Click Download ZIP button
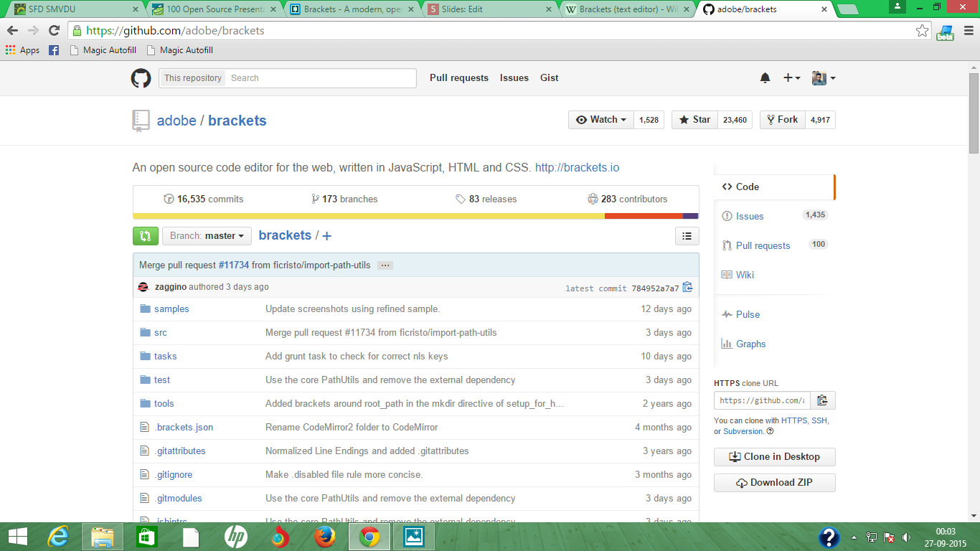The width and height of the screenshot is (980, 551). pos(775,483)
